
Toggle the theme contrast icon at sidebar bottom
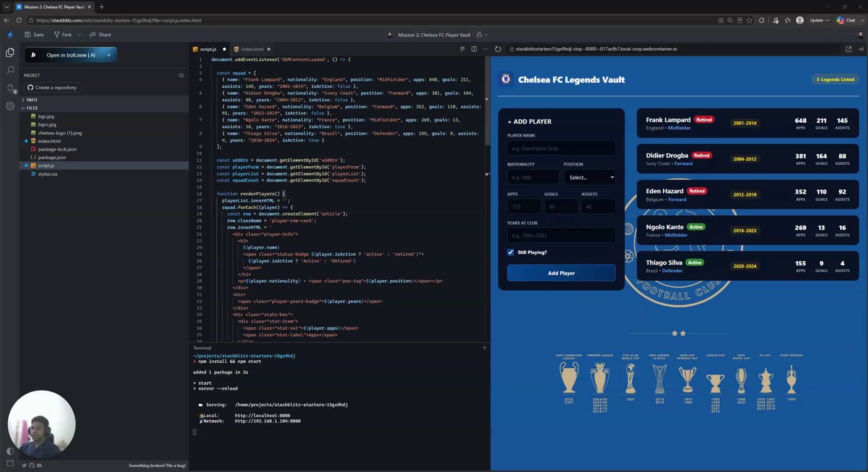[9, 451]
